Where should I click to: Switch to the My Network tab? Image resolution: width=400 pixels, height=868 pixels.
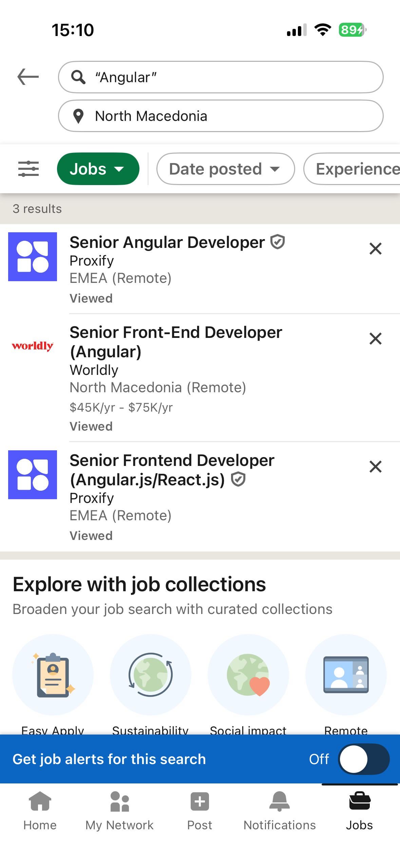119,810
